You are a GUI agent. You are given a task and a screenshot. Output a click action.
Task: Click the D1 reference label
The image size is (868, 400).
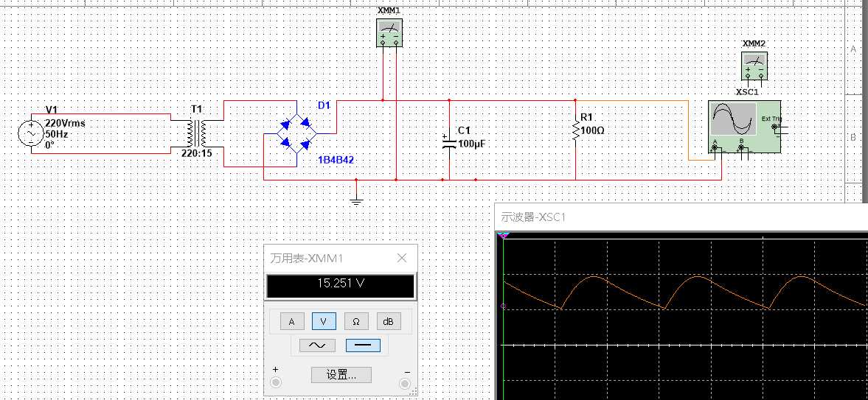tap(324, 105)
